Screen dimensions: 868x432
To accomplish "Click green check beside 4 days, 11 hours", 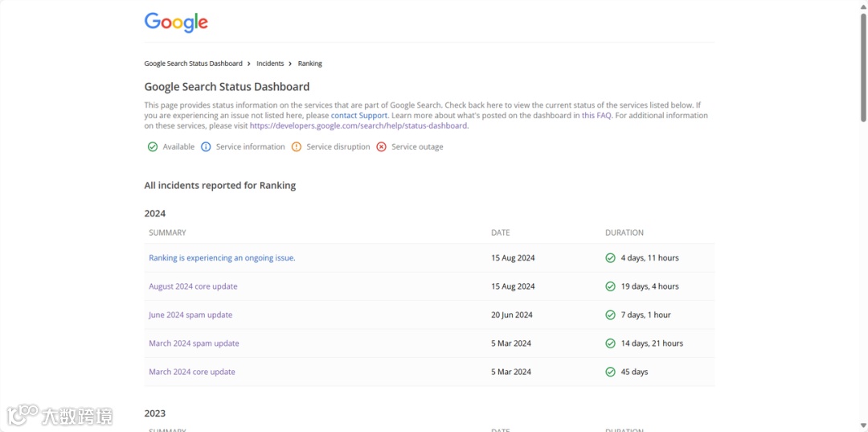I will pyautogui.click(x=611, y=258).
